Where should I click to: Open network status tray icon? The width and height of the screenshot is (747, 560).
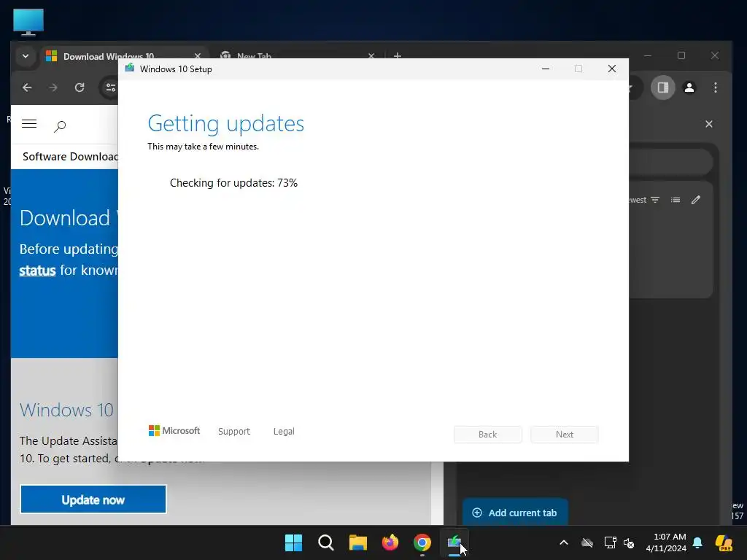610,542
